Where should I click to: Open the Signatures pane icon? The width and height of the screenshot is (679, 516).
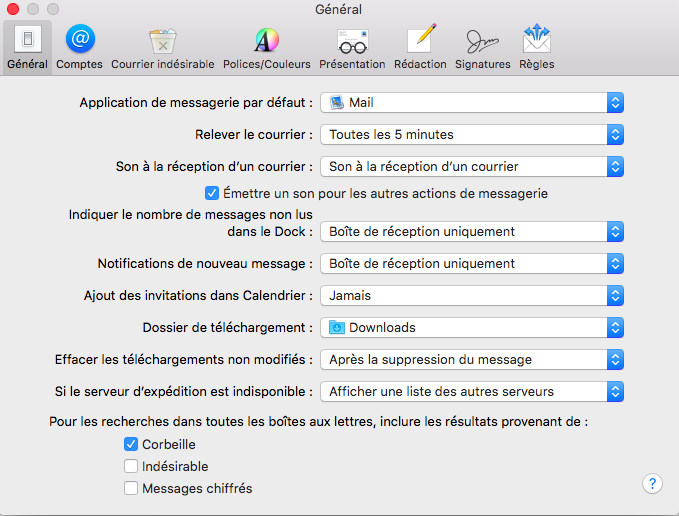pyautogui.click(x=482, y=41)
